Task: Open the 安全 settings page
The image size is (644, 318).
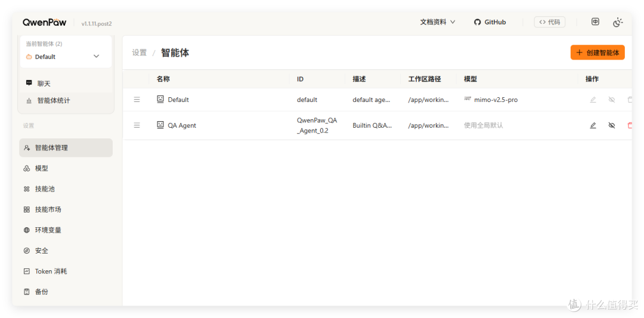Action: click(66, 250)
